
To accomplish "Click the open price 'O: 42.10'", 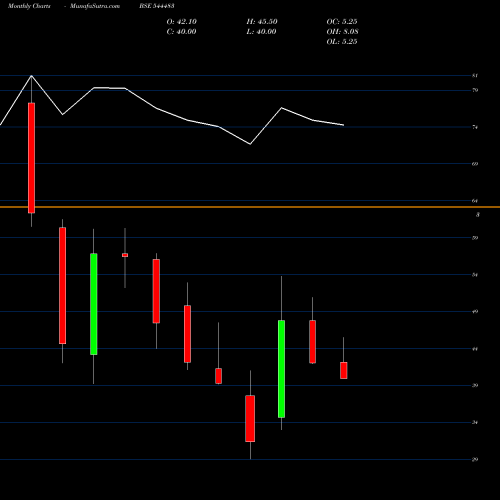I will click(182, 22).
